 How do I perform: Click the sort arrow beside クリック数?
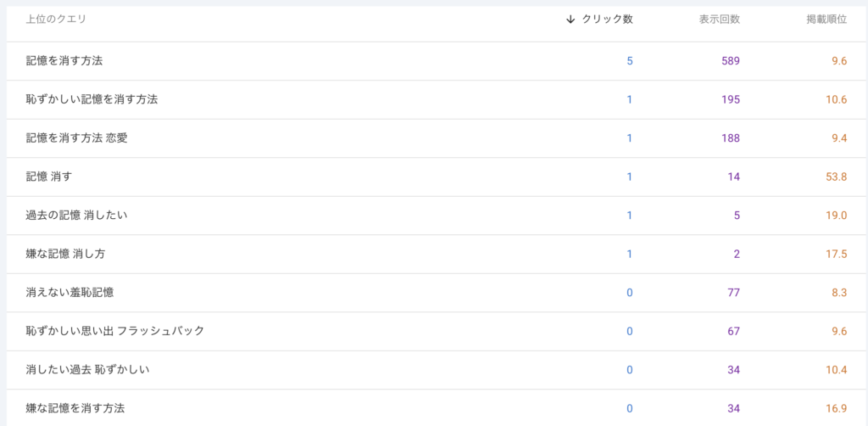[x=570, y=20]
